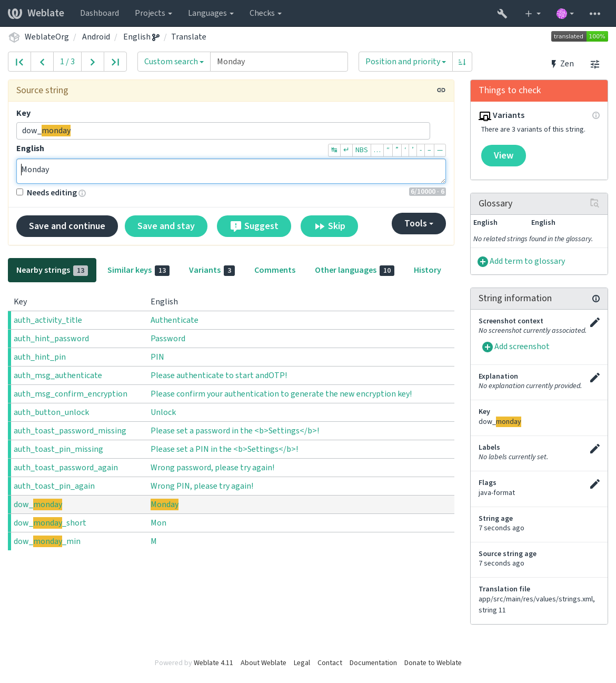Open the plus add menu in navbar
The image size is (616, 683).
tap(533, 13)
